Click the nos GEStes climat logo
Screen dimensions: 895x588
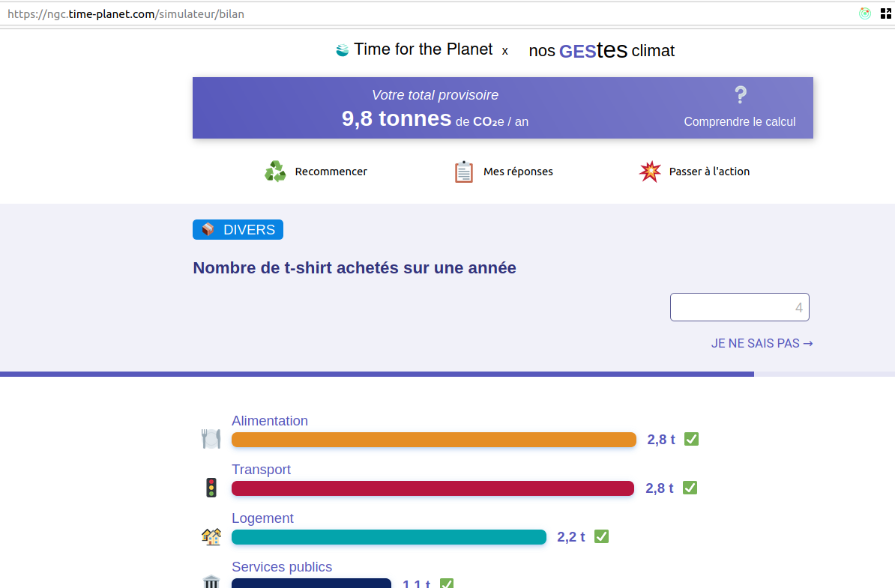(x=602, y=50)
